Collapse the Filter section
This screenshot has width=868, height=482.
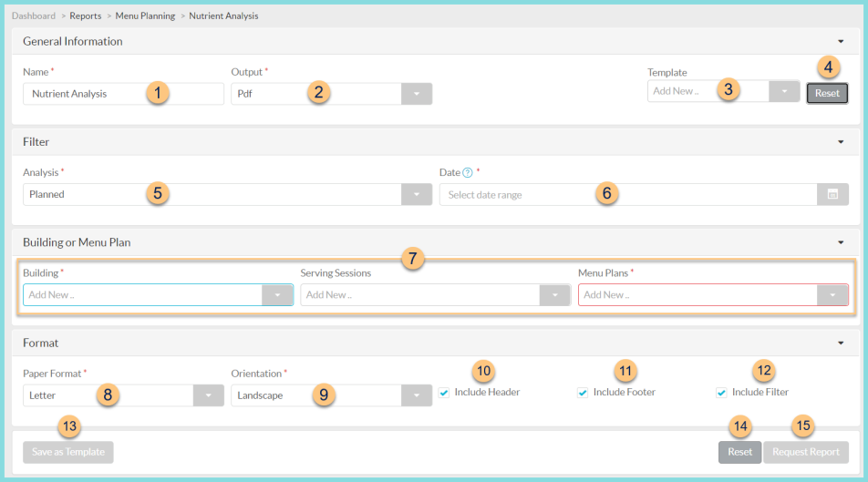pos(841,142)
